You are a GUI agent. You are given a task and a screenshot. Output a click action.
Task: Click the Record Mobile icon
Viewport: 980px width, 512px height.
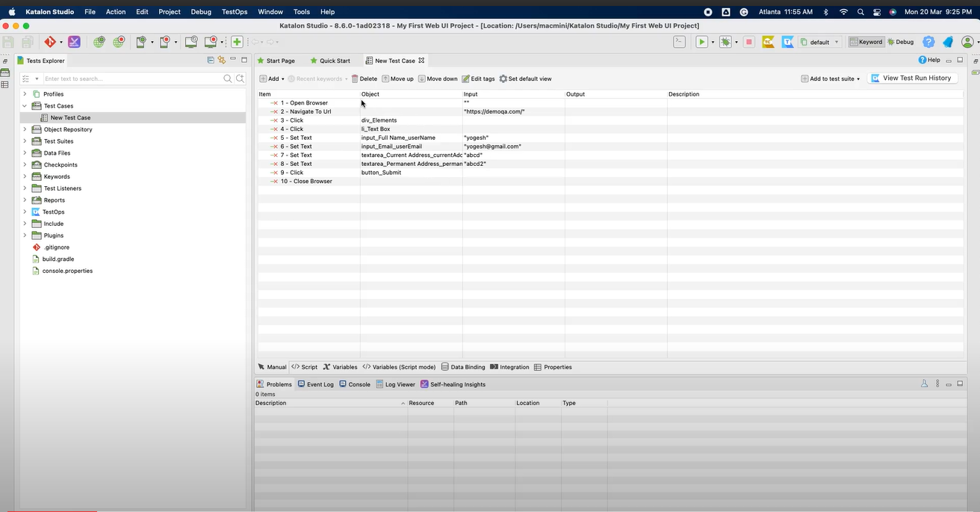(x=165, y=42)
